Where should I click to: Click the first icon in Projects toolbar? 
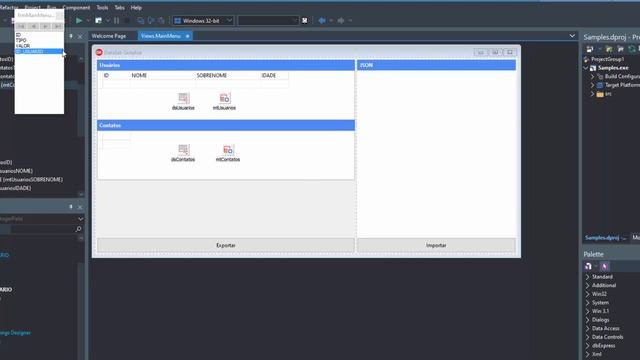[x=589, y=49]
